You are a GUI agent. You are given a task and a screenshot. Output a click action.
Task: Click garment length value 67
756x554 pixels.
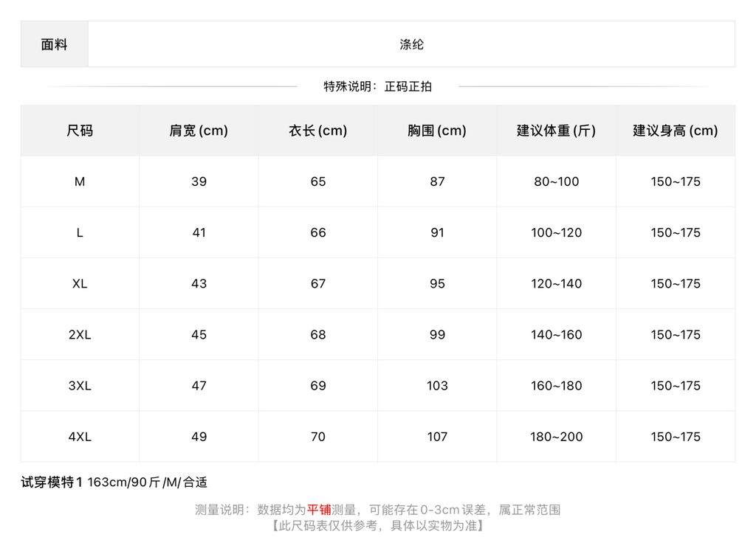tap(317, 284)
